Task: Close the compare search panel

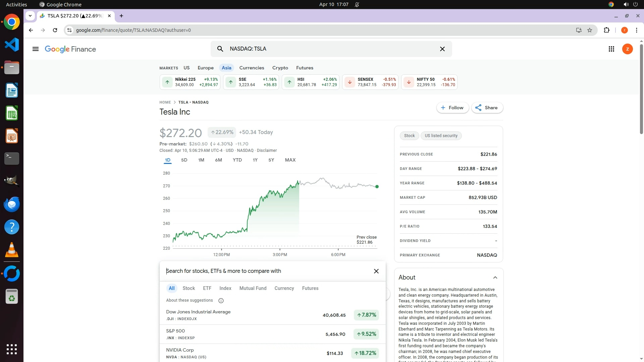Action: click(x=376, y=271)
